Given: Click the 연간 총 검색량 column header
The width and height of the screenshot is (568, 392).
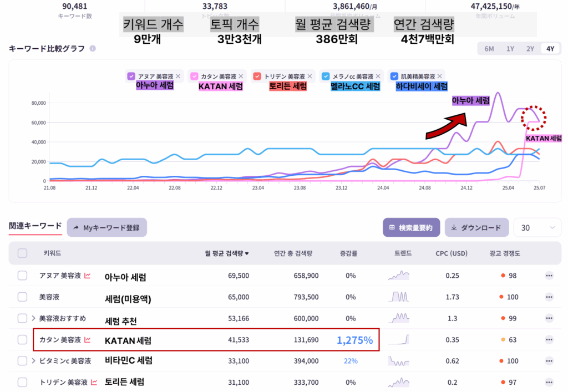Looking at the screenshot, I should point(293,253).
